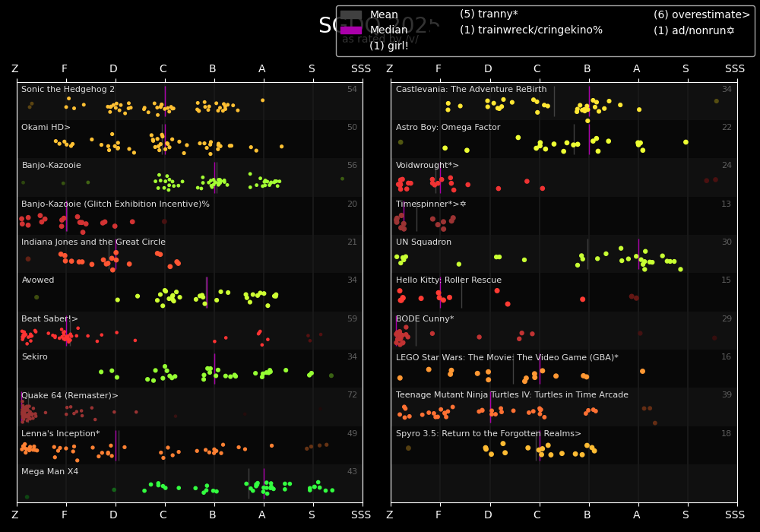Screen dimensions: 760x532
Task: Click the plain "Banjo-Kazooie" row title
Action: click(x=52, y=165)
